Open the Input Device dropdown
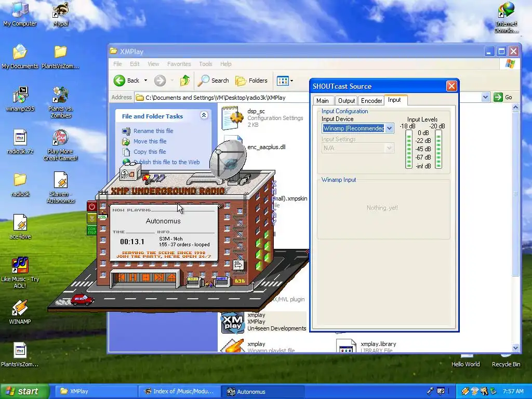 tap(390, 128)
